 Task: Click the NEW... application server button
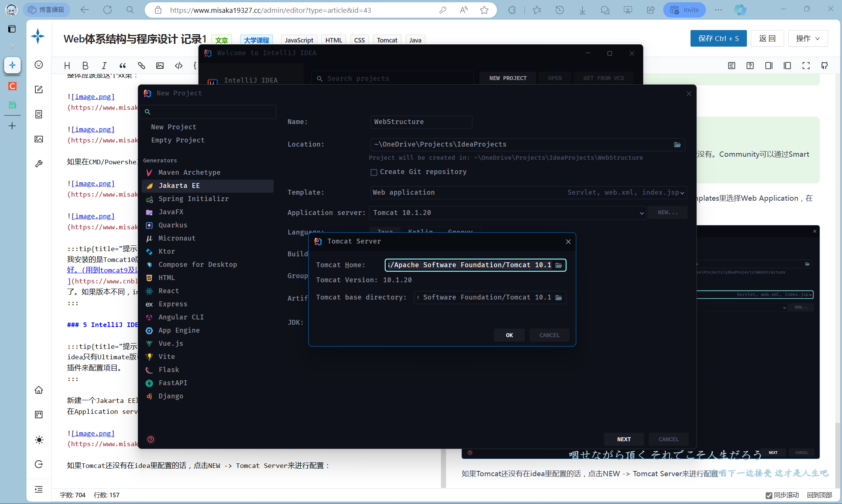pos(668,213)
